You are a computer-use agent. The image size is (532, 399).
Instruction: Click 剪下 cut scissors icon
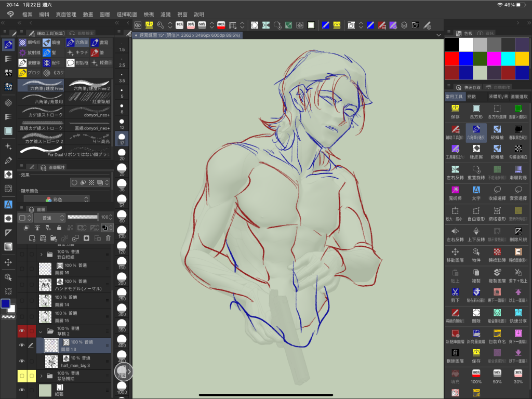[455, 296]
